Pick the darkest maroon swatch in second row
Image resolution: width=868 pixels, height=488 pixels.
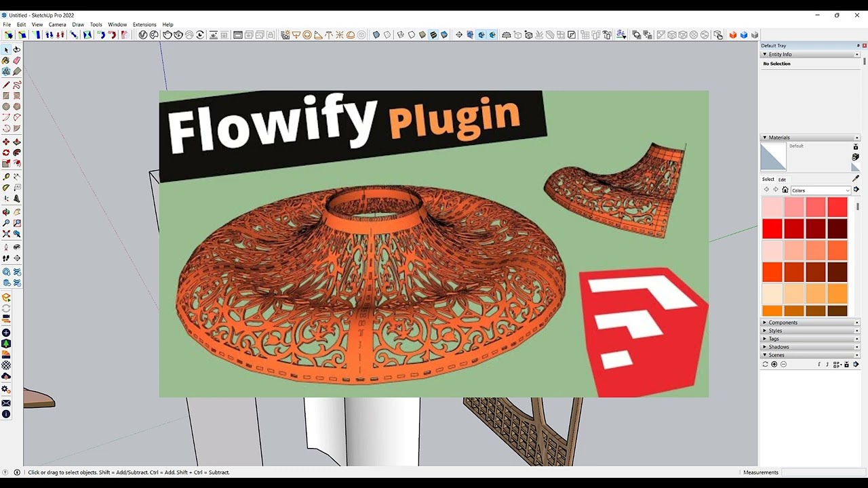pyautogui.click(x=837, y=228)
